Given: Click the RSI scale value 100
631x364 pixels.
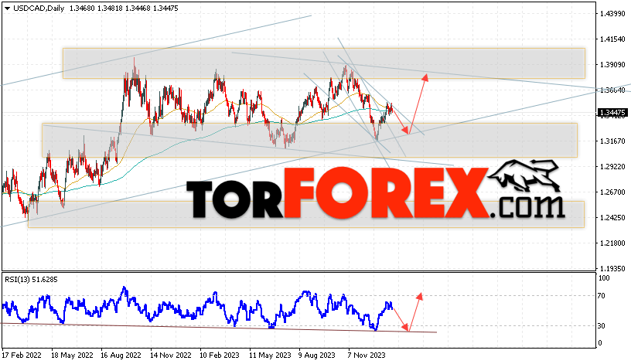Looking at the screenshot, I should (x=604, y=278).
